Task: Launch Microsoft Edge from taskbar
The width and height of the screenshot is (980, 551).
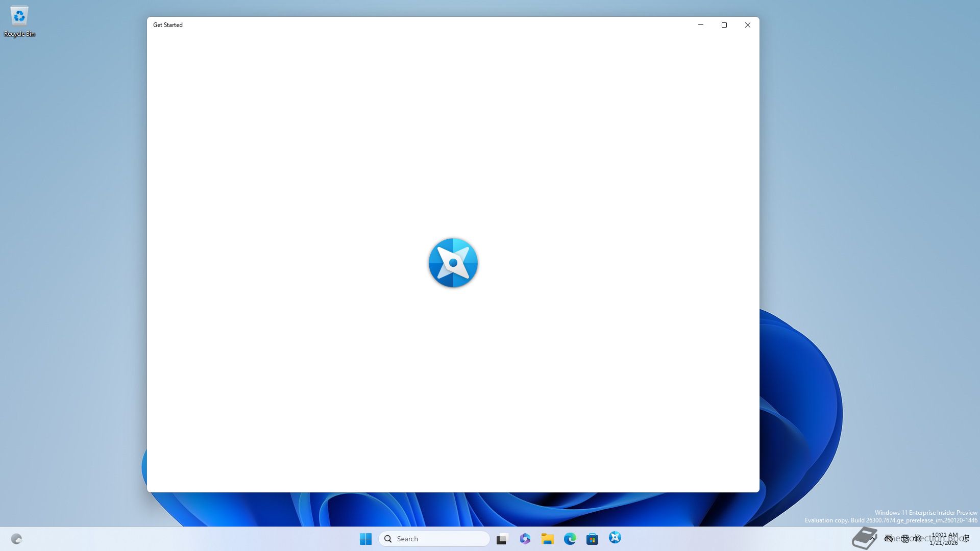Action: (570, 539)
